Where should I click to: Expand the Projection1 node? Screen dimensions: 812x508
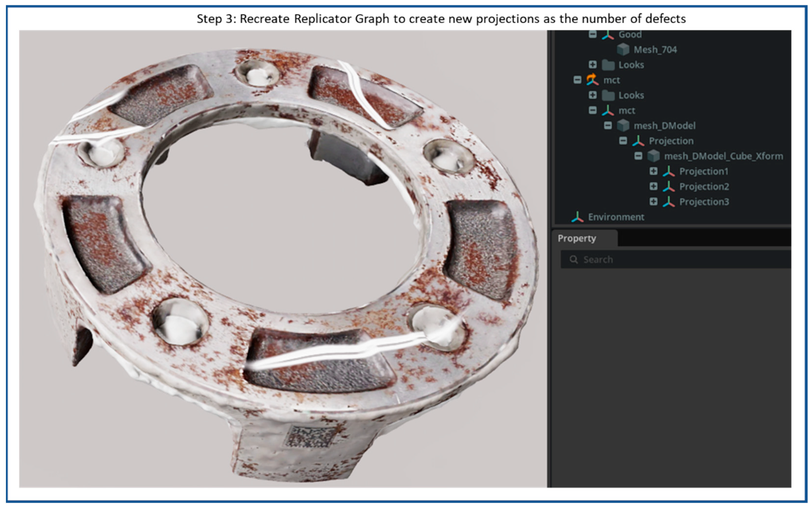tap(653, 171)
